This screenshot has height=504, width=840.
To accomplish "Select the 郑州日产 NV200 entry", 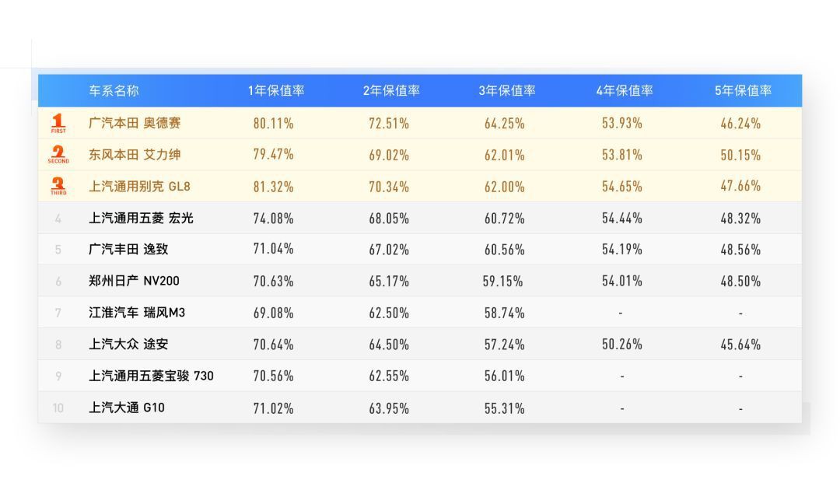I will [134, 281].
